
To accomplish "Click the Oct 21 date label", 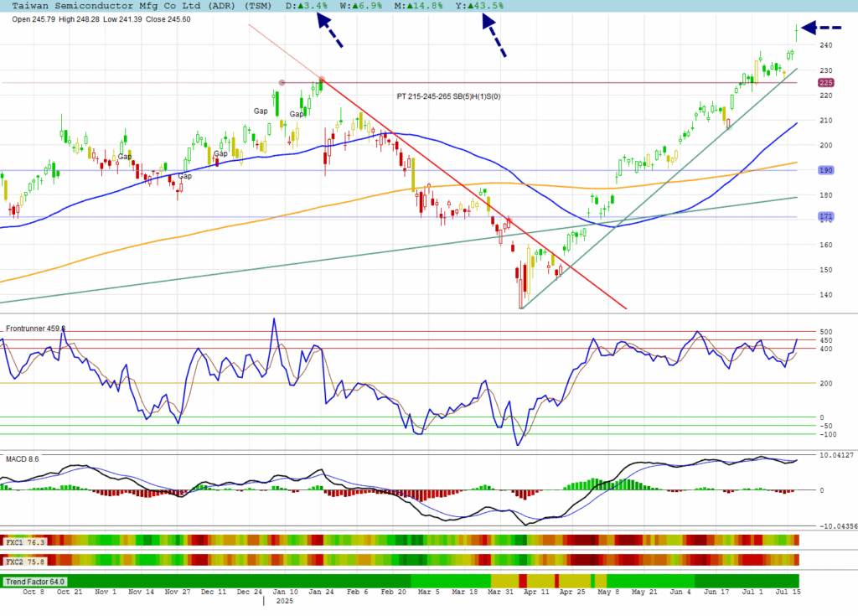I will (x=70, y=592).
